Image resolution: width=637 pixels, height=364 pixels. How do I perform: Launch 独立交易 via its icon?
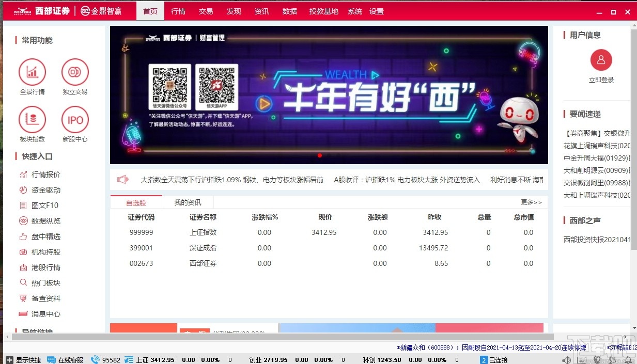[74, 77]
